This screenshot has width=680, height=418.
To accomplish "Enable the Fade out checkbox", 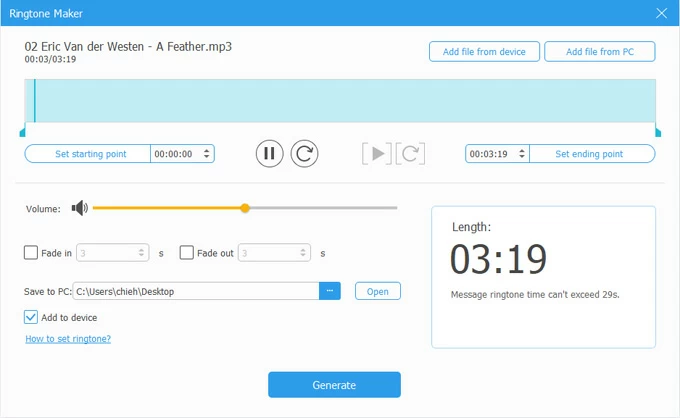I will pos(186,253).
